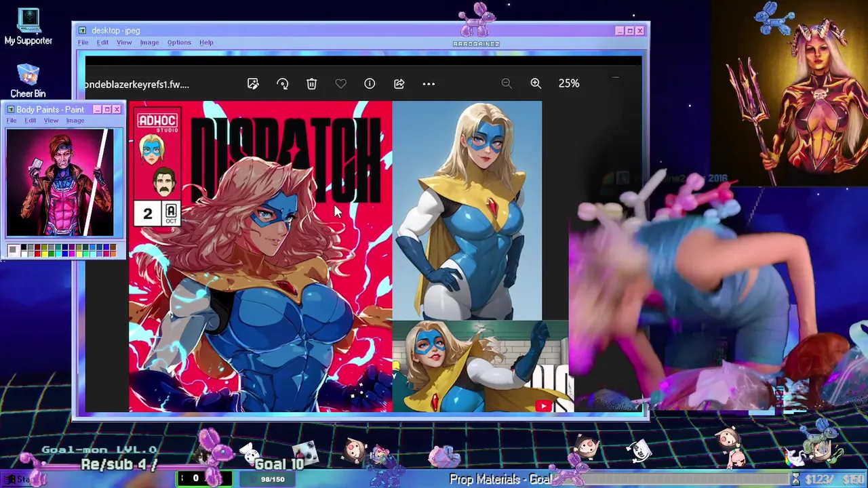Click the Share icon in the viewer toolbar

tap(399, 83)
